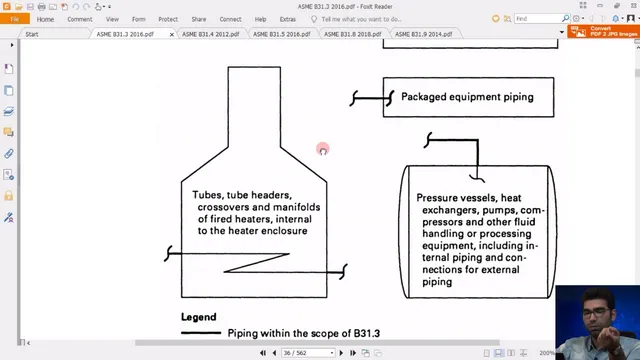
Task: Switch to ASME B31.4 2012.pdf tab
Action: [211, 34]
